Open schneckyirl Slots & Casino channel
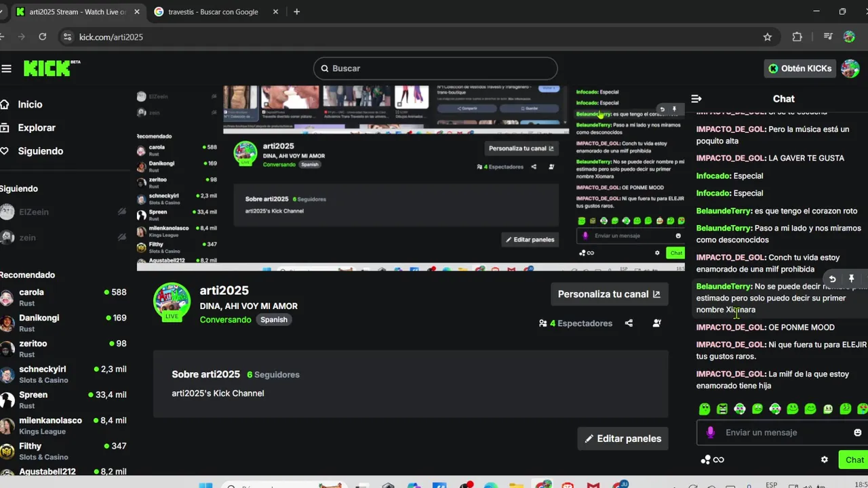This screenshot has width=868, height=488. 64,374
